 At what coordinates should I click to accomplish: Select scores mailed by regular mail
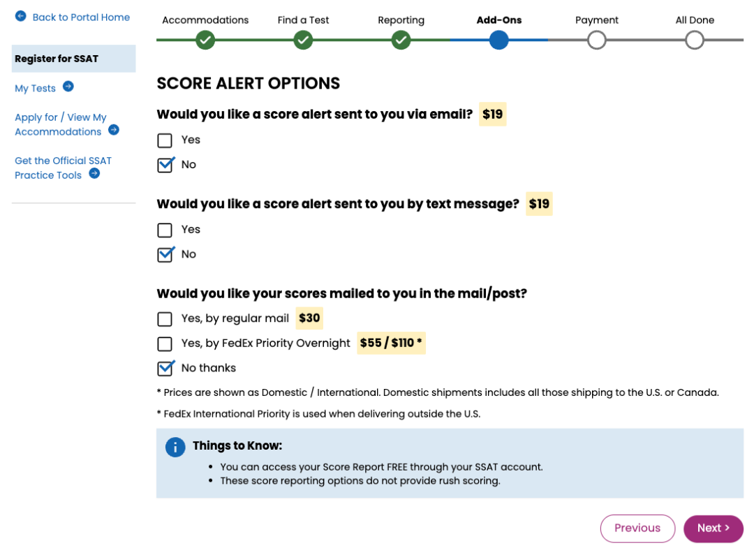(x=165, y=319)
